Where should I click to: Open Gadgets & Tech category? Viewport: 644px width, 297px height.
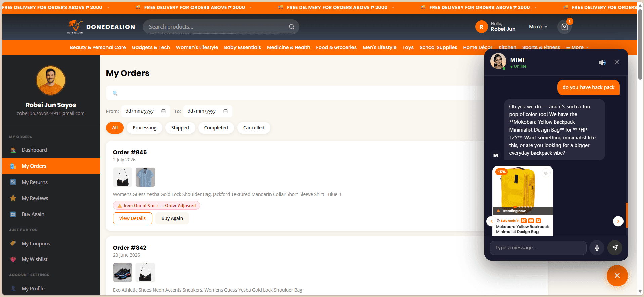tap(151, 47)
